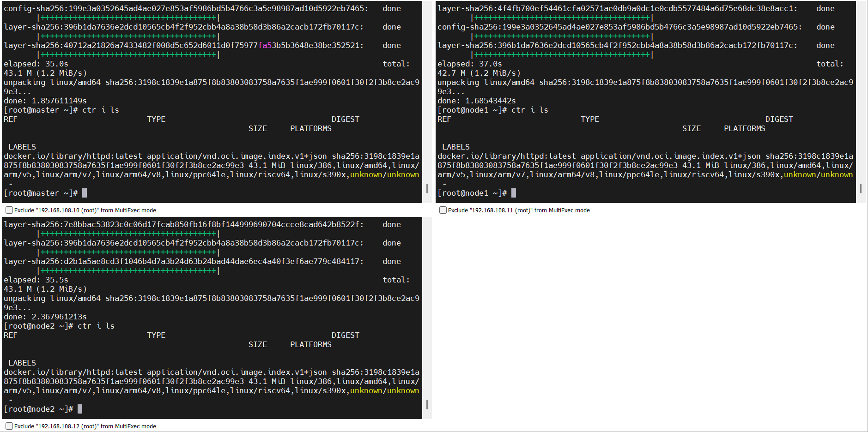
Task: Click DIGEST column header in master terminal
Action: 346,119
